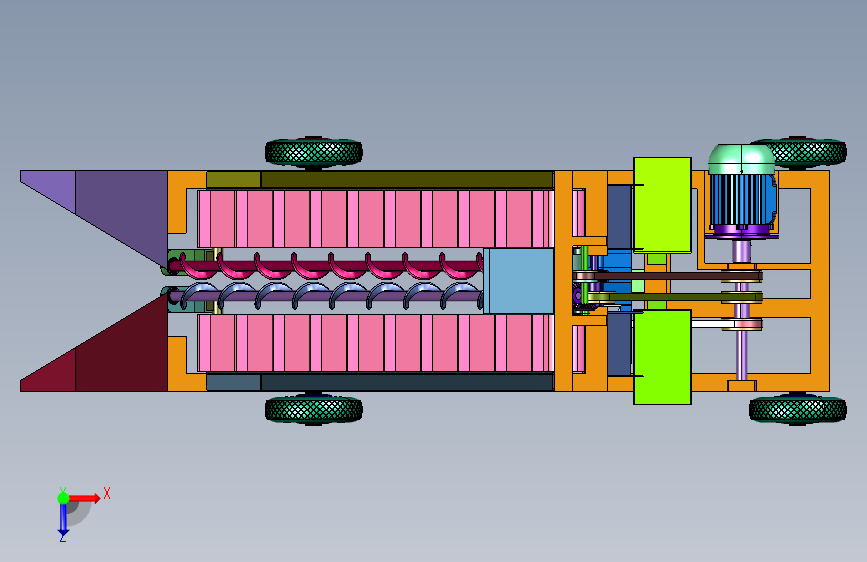Select the upper pink slatted panel
867x562 pixels.
tap(375, 218)
